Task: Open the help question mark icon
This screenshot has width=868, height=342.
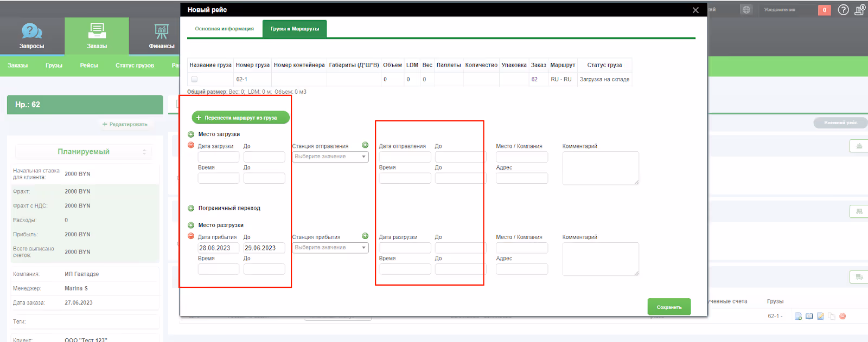Action: [843, 10]
